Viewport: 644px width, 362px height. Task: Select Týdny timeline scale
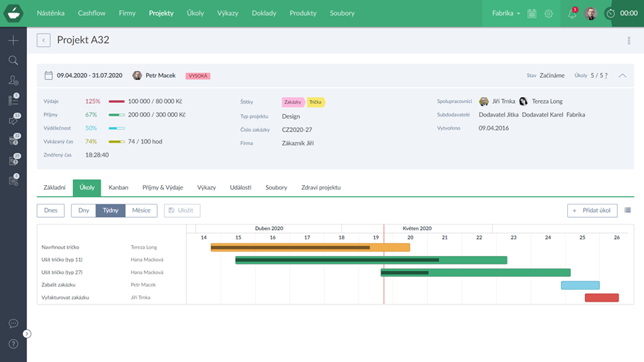click(x=110, y=210)
